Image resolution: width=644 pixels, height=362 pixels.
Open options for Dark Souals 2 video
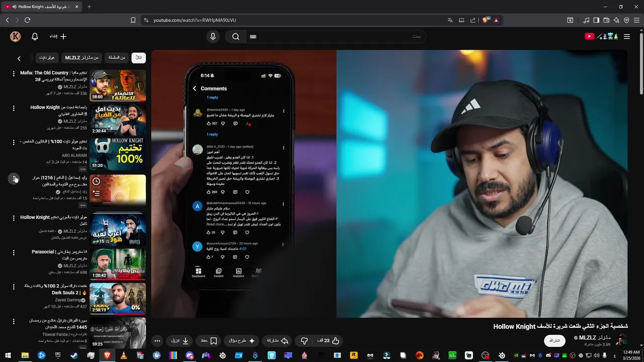[x=14, y=287]
